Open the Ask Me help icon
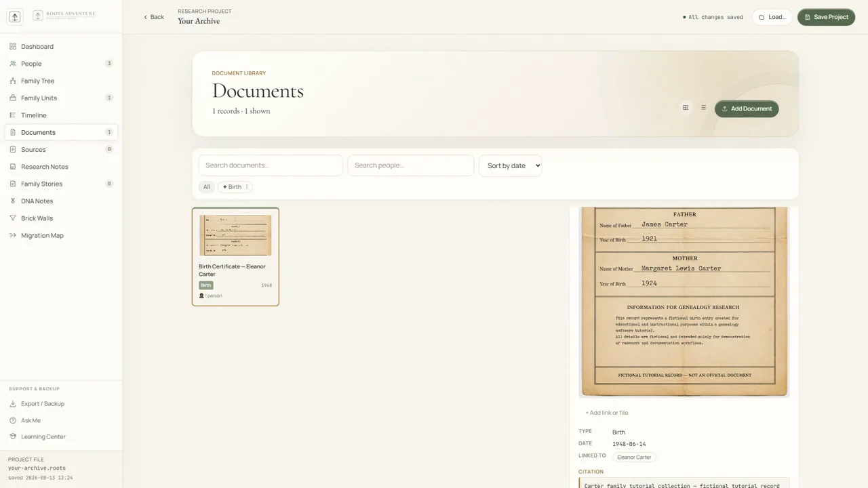868x488 pixels. tap(13, 420)
